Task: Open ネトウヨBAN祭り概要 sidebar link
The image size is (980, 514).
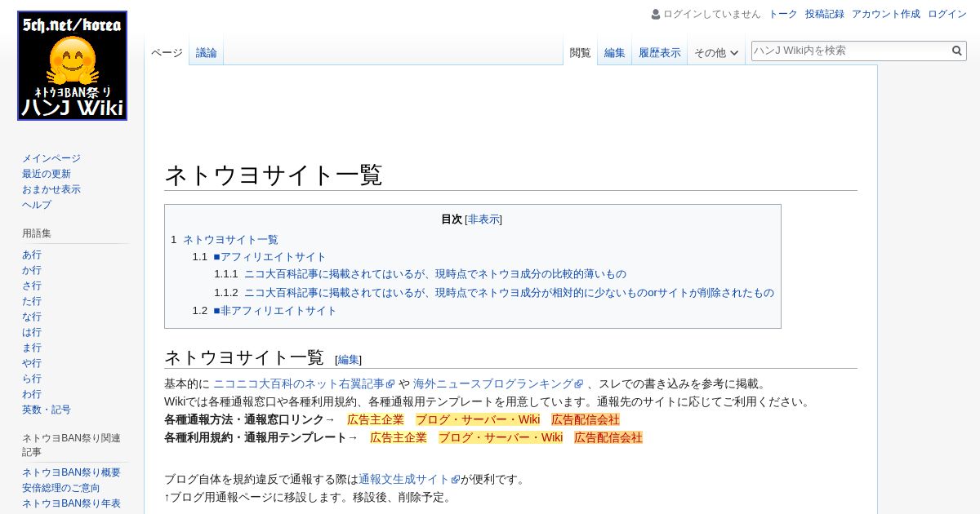Action: click(x=71, y=472)
